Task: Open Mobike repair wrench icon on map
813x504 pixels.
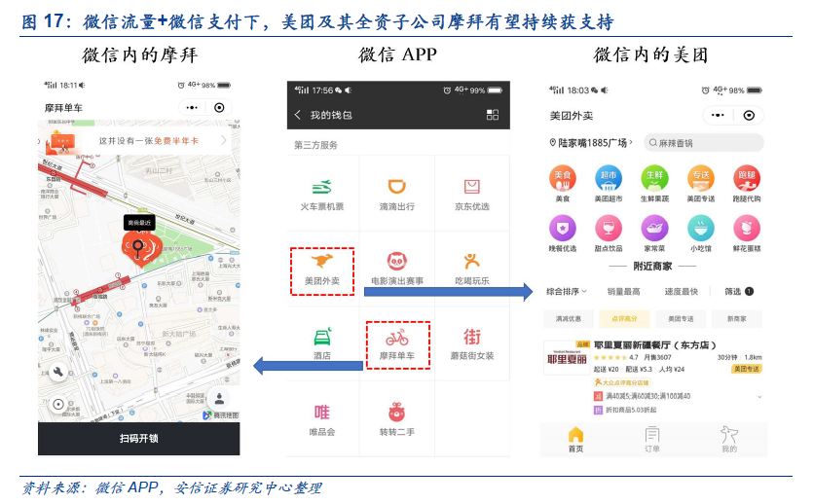Action: (x=58, y=372)
